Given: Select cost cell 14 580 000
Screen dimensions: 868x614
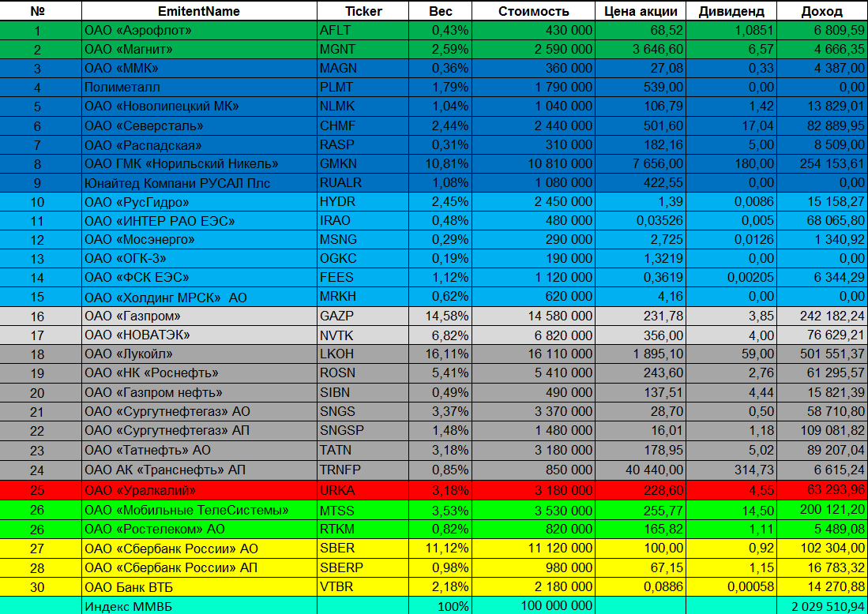Looking at the screenshot, I should pyautogui.click(x=534, y=316).
